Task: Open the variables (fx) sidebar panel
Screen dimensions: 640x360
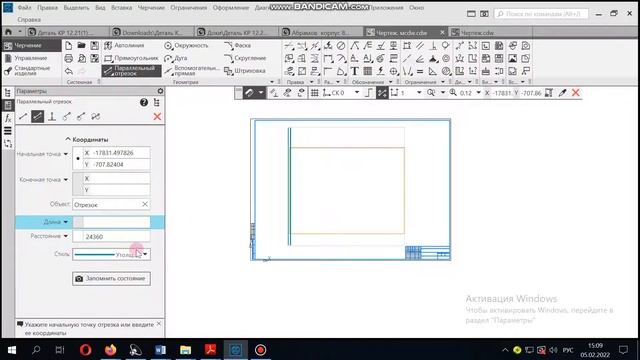Action: (x=8, y=118)
